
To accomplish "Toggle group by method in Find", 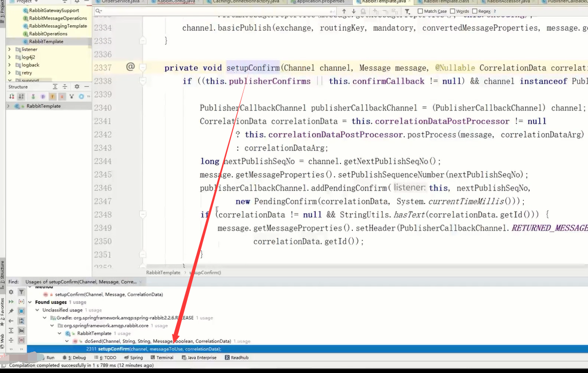I will point(22,340).
